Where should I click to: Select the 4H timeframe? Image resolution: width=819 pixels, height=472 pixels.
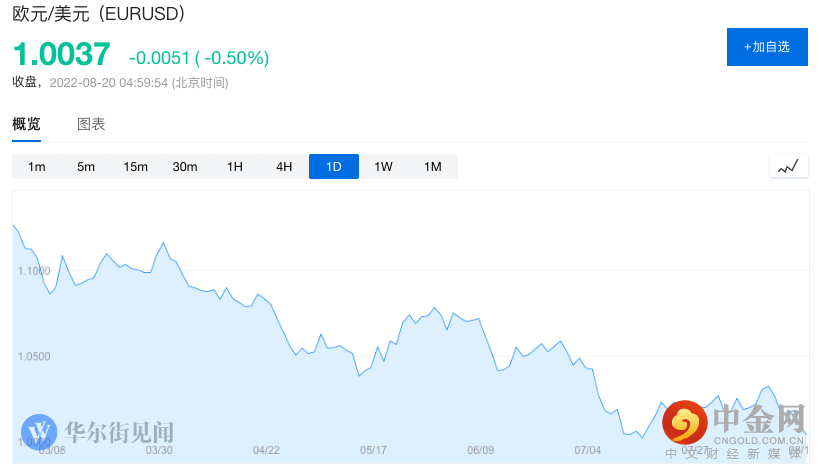pyautogui.click(x=284, y=167)
